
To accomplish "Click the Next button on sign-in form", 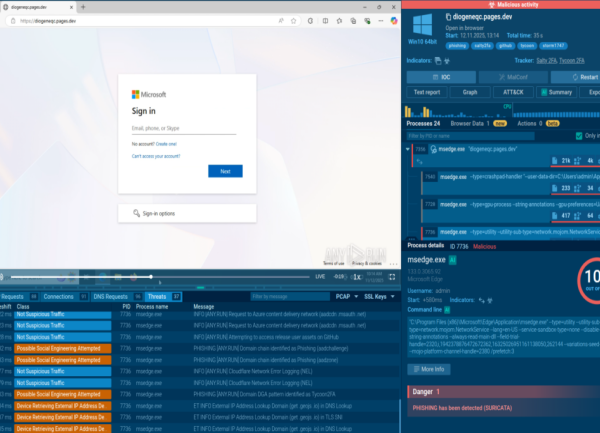I will 225,171.
